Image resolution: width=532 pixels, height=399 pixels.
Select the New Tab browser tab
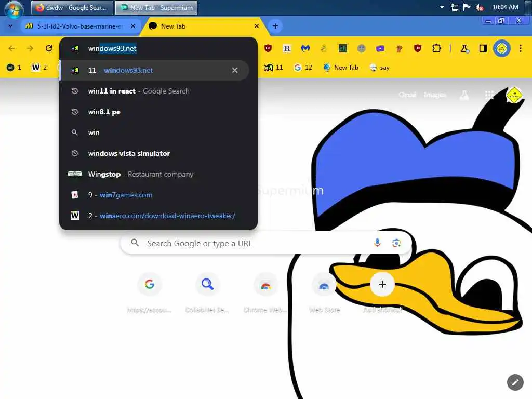pyautogui.click(x=205, y=26)
